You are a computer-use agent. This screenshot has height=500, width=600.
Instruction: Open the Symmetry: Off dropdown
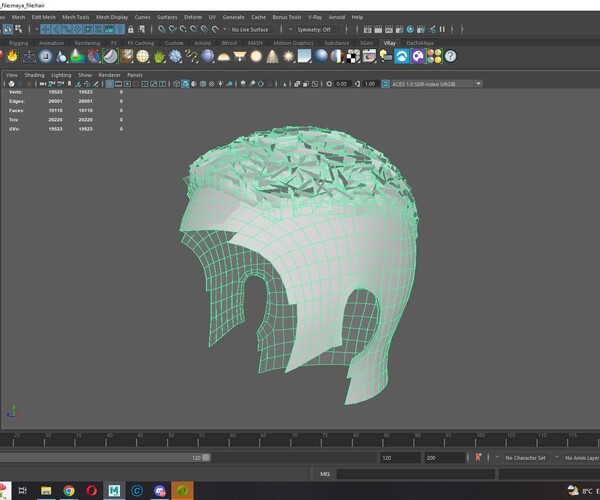[319, 29]
